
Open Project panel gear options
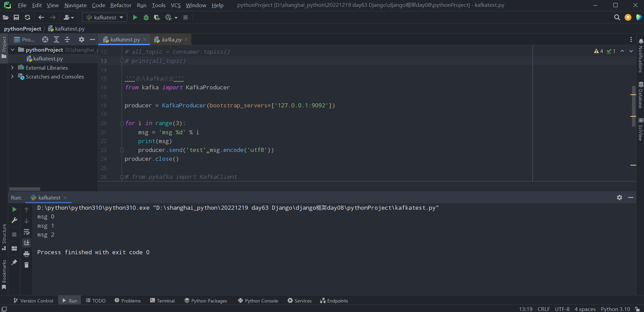(82, 39)
